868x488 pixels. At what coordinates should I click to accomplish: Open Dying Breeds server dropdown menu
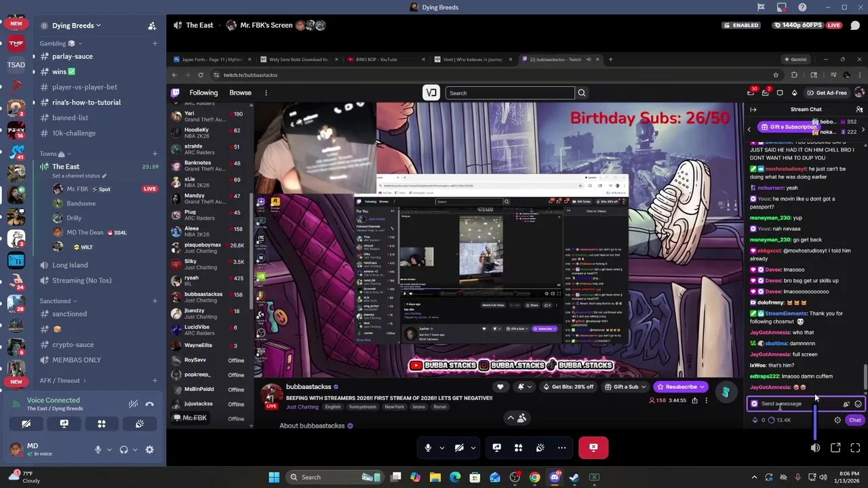pos(77,26)
